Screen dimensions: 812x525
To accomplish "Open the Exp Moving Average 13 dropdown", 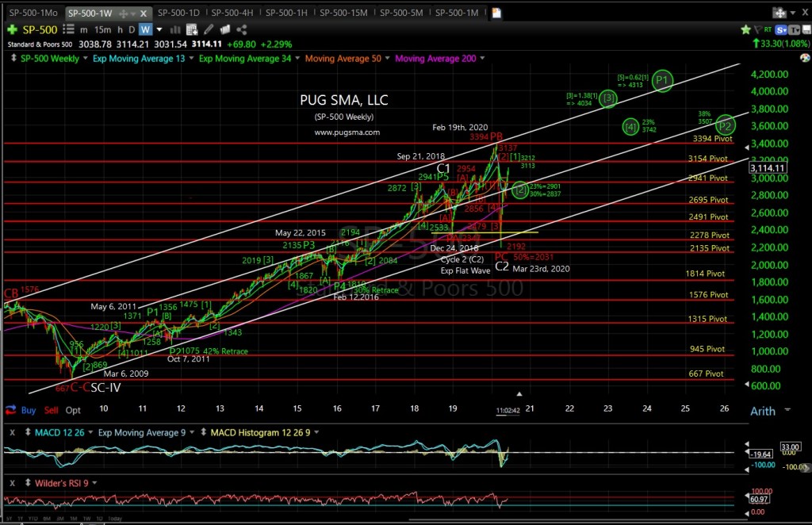I will (x=191, y=58).
